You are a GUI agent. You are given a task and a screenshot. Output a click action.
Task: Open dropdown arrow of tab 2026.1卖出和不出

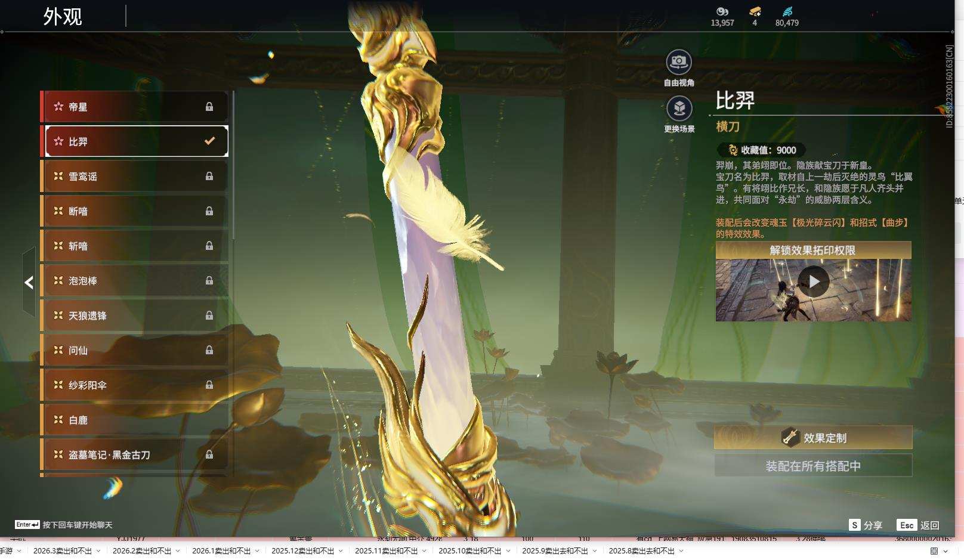(257, 551)
